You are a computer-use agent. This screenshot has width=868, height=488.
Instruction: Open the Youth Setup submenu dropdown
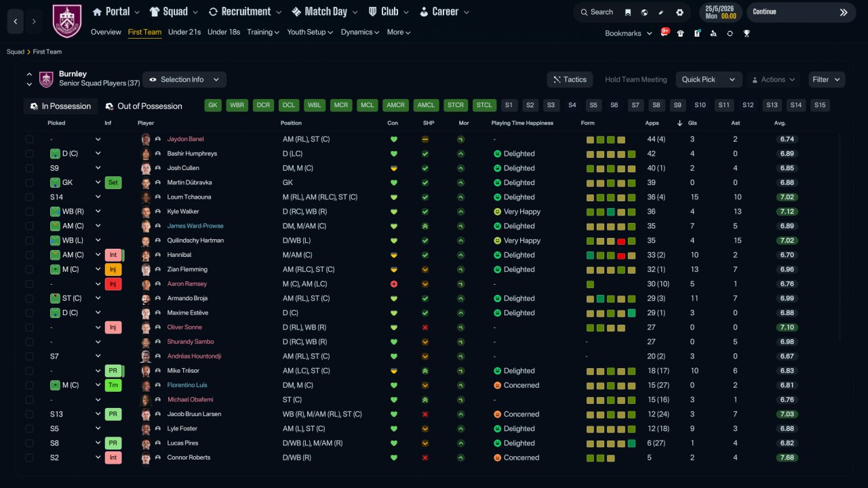310,32
